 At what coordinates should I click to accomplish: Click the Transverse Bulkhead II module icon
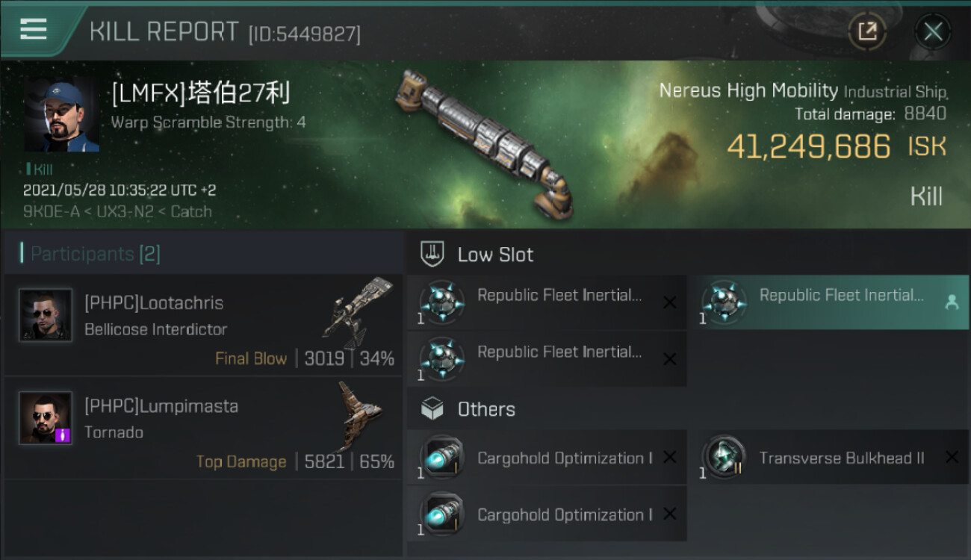coord(723,458)
